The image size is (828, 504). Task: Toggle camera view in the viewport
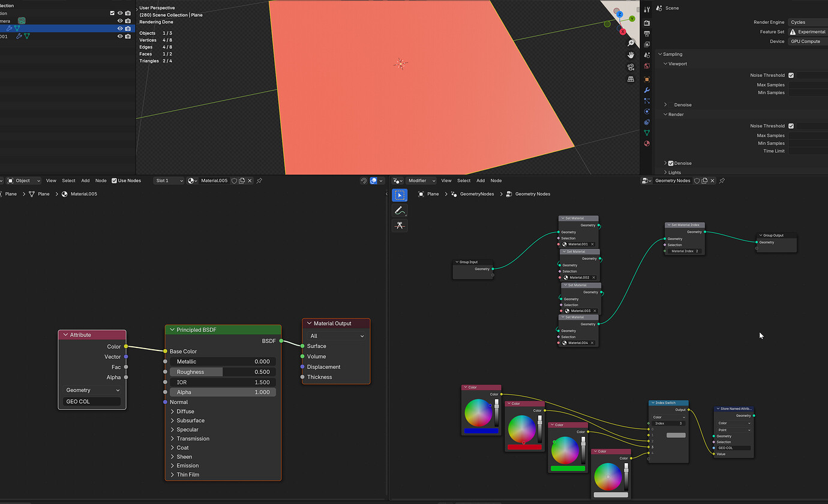pos(631,67)
